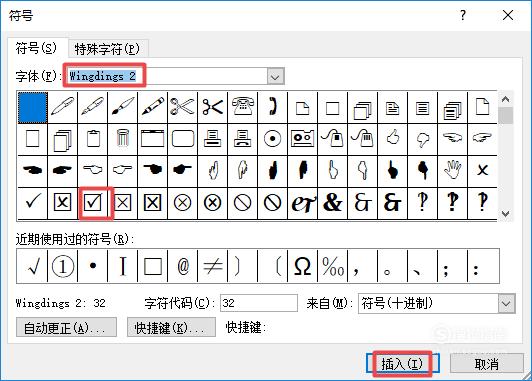Select the paintbrush symbol

122,107
